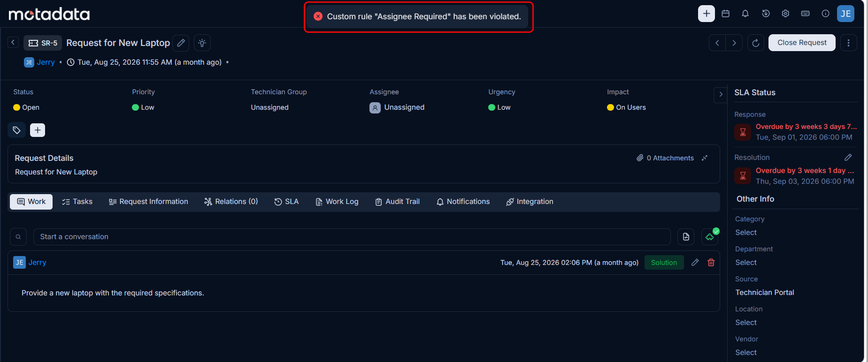Click the info circle icon in header
Viewport: 868px width, 362px height.
coord(825,14)
